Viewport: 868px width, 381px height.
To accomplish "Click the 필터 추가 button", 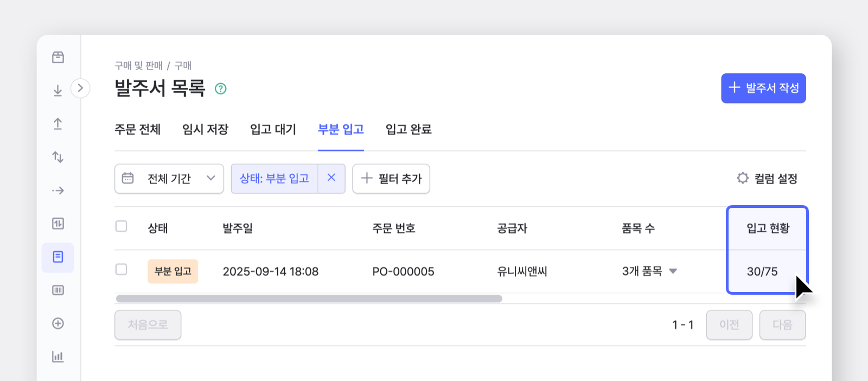I will click(391, 179).
